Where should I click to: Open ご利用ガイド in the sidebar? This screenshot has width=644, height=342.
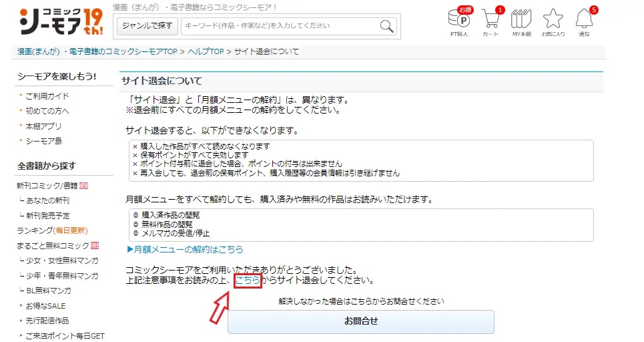(47, 96)
